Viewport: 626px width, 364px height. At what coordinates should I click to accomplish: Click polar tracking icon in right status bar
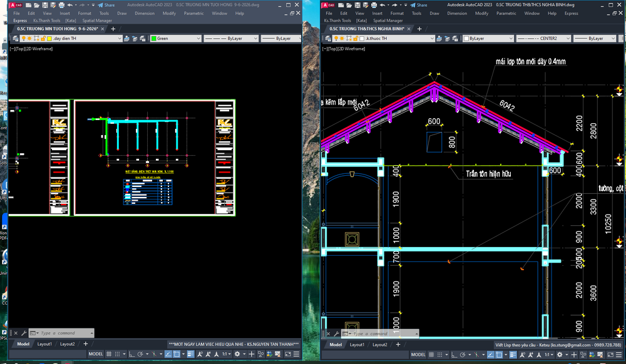click(x=463, y=355)
